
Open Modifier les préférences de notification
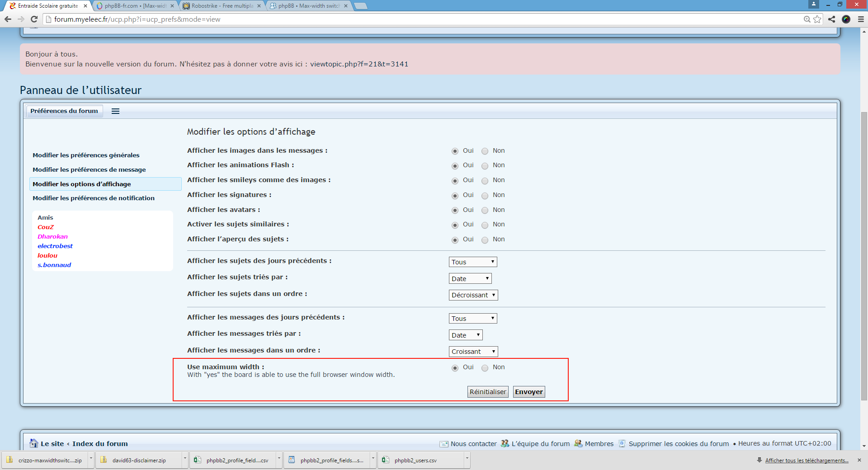[94, 198]
